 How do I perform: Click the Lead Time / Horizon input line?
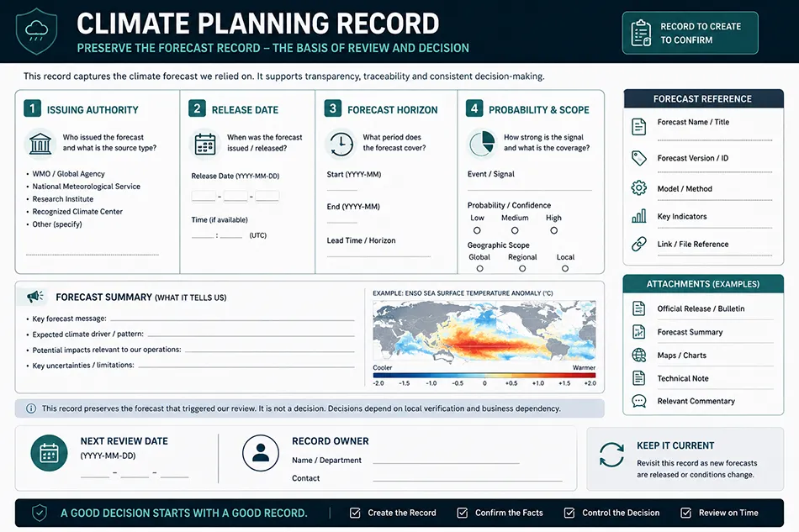(x=378, y=255)
